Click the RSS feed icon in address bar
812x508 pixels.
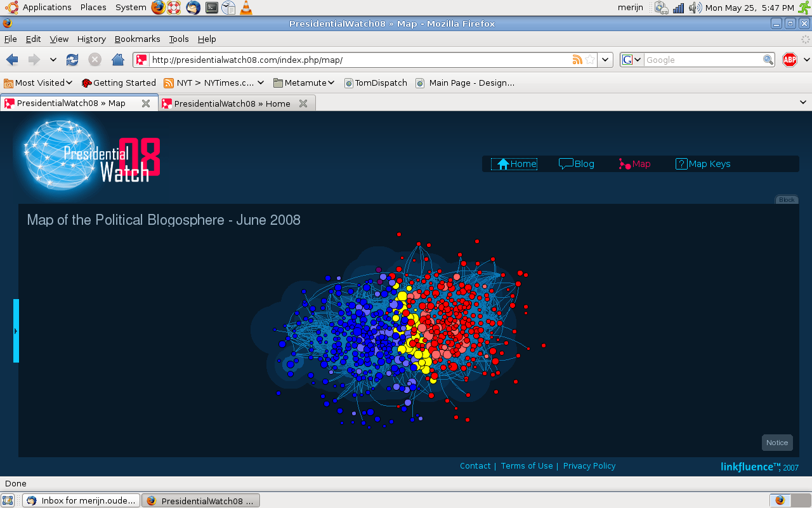pos(577,60)
